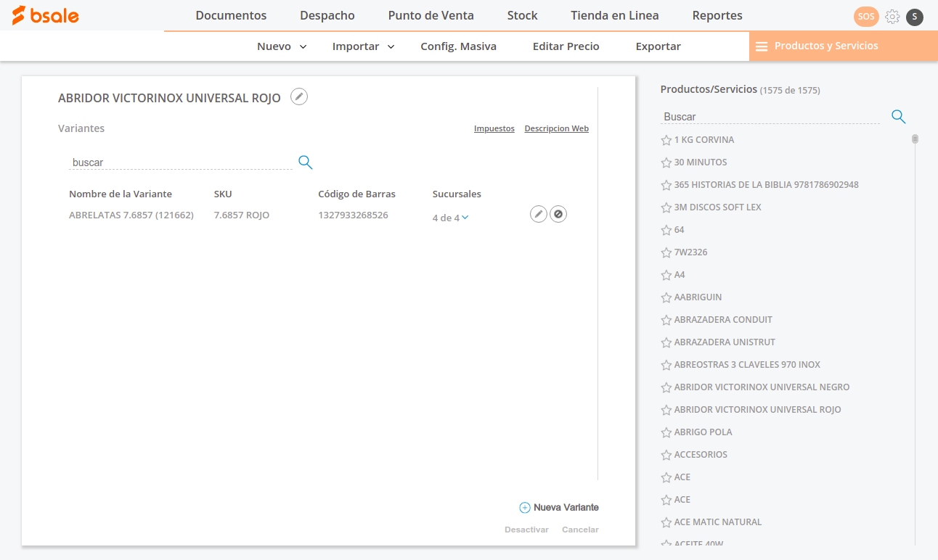Expand the Nuevo dropdown menu
Screen dimensions: 938x560
pyautogui.click(x=282, y=46)
